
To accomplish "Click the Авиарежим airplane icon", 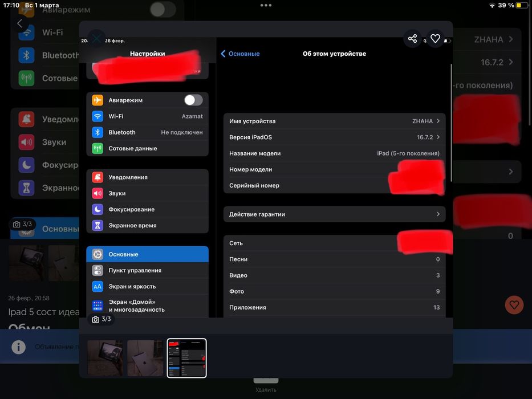I will pos(98,100).
